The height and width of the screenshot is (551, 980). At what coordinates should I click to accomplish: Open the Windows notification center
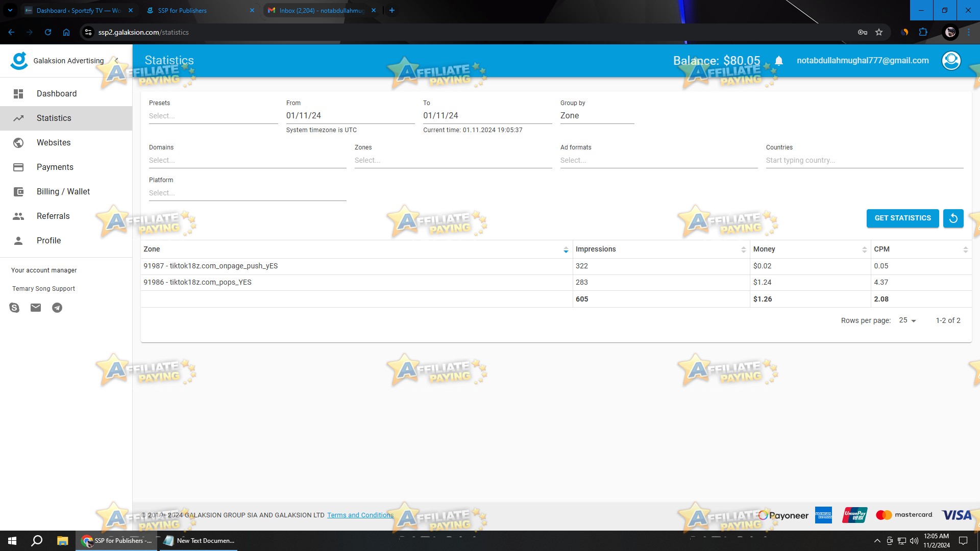pos(963,541)
